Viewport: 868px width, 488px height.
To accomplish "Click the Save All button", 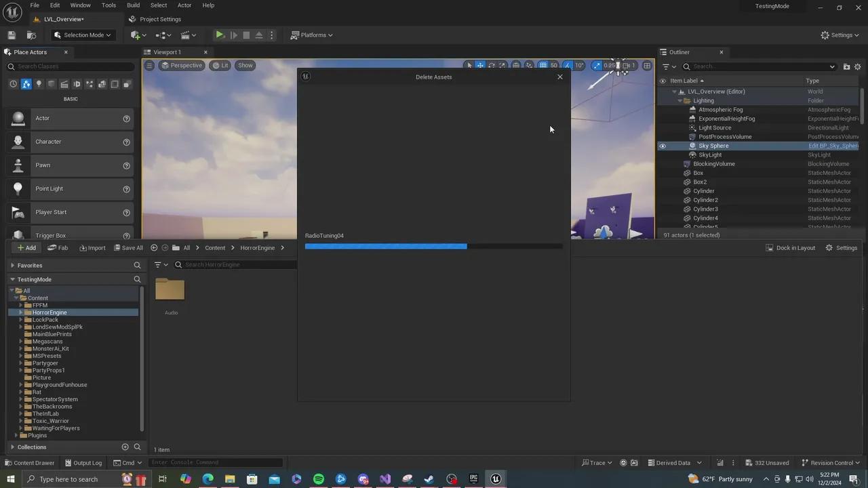I will tap(128, 248).
